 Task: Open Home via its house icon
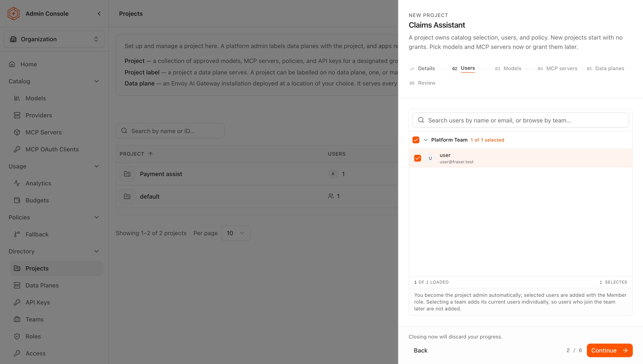pyautogui.click(x=12, y=64)
